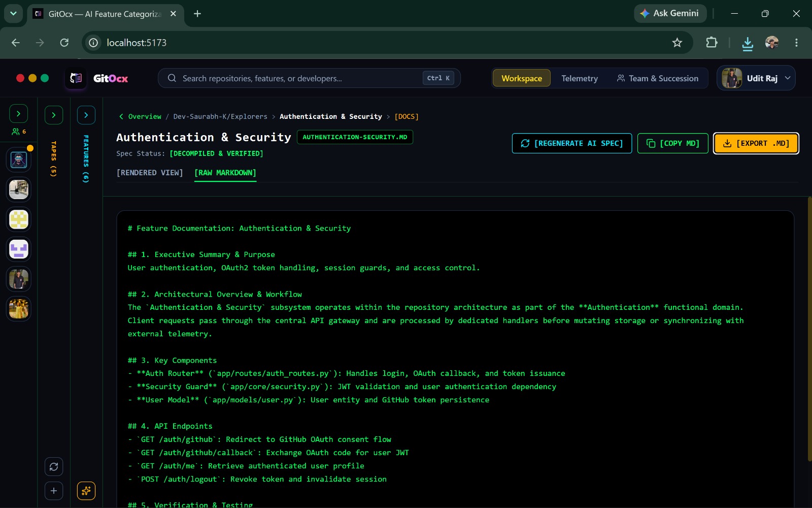Close the GitOcx browser tab
This screenshot has width=812, height=508.
[173, 14]
